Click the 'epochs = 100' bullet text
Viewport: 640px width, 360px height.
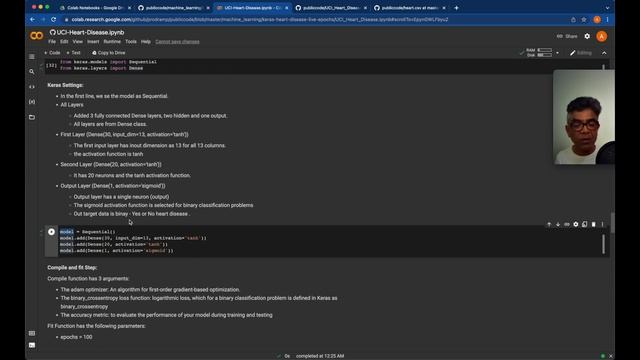76,337
